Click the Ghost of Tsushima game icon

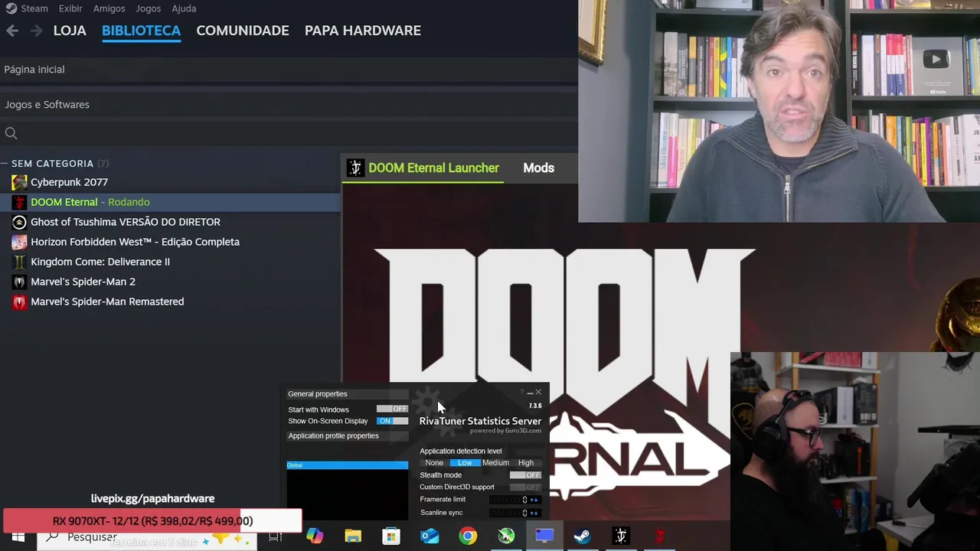click(x=19, y=222)
